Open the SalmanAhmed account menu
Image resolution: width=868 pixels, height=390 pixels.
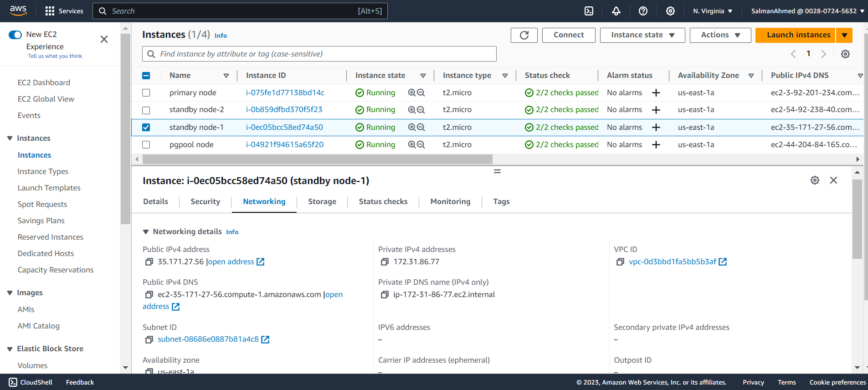pos(807,11)
